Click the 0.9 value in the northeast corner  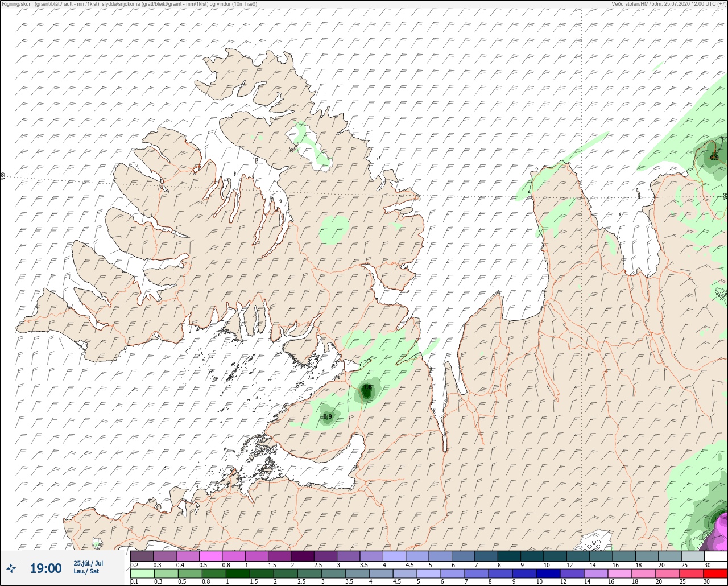tap(714, 158)
